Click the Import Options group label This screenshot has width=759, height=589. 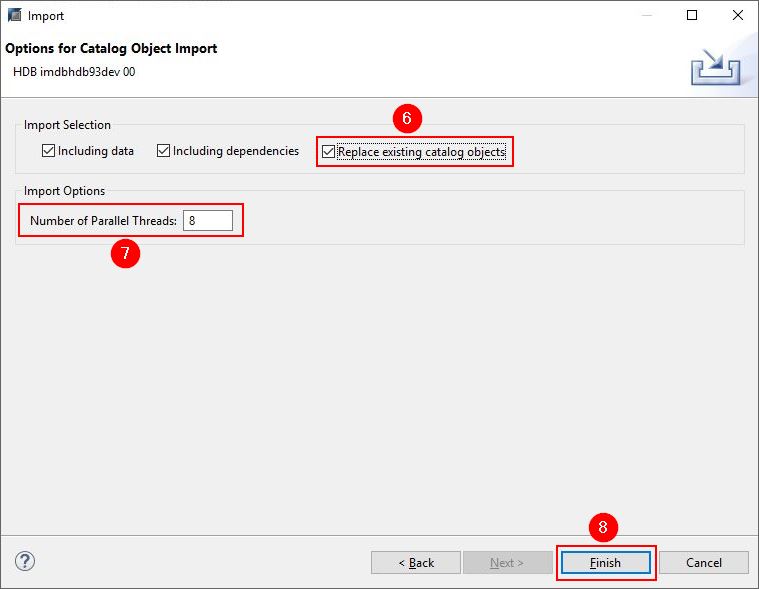(64, 190)
